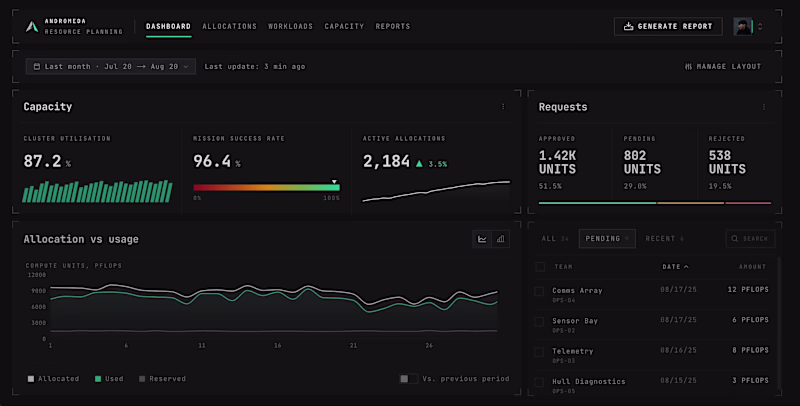Screen dimensions: 800x406
Task: Expand the account switcher chevrons beside avatar
Action: click(x=760, y=27)
